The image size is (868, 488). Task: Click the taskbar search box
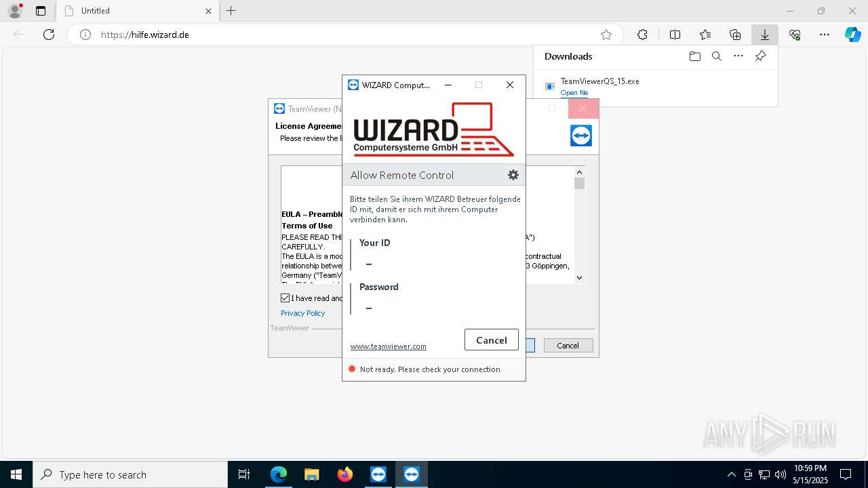pyautogui.click(x=130, y=474)
